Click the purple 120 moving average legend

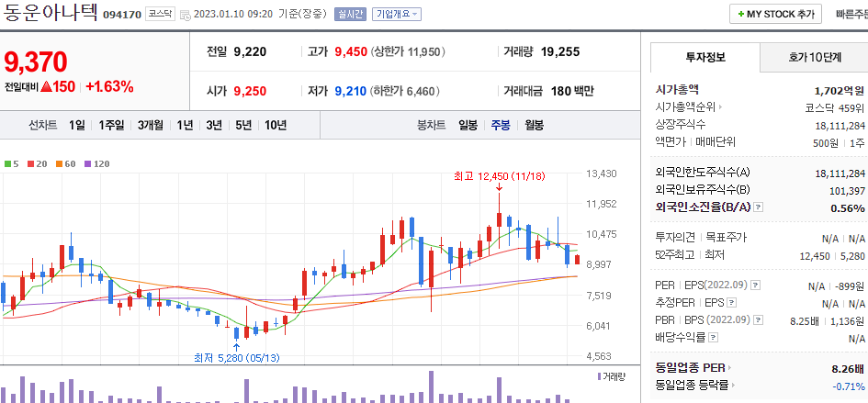[x=96, y=163]
